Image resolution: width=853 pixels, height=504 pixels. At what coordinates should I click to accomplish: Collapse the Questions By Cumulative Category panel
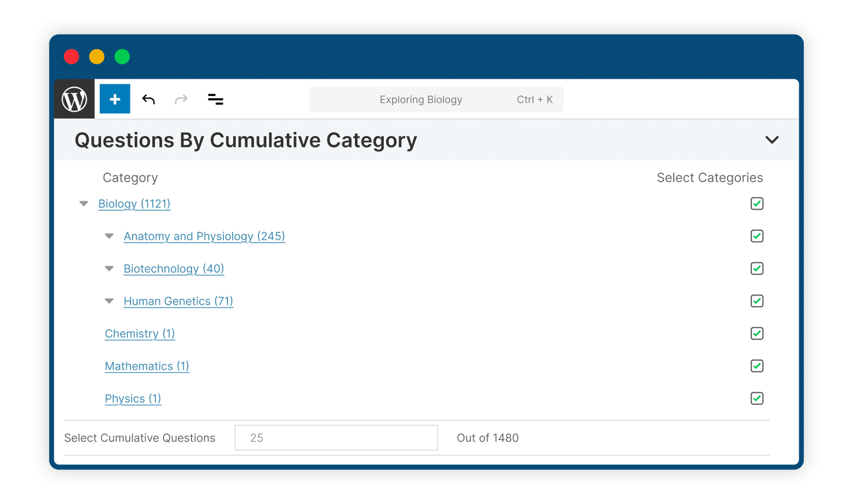(x=772, y=140)
